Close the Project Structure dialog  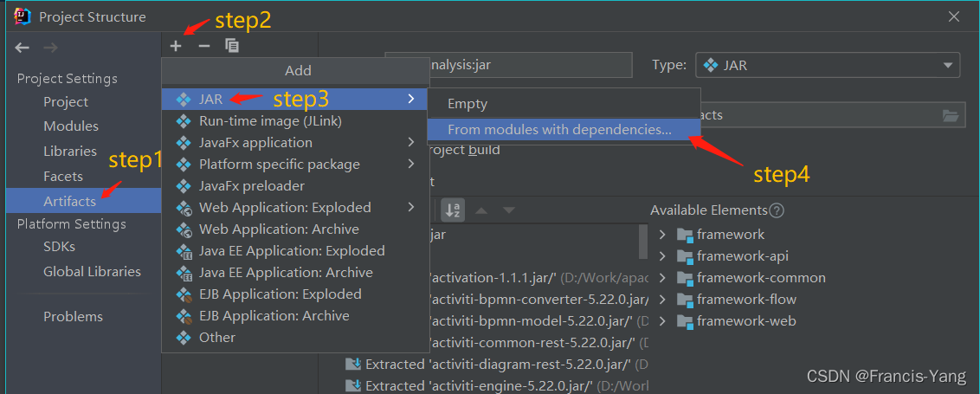[x=953, y=17]
